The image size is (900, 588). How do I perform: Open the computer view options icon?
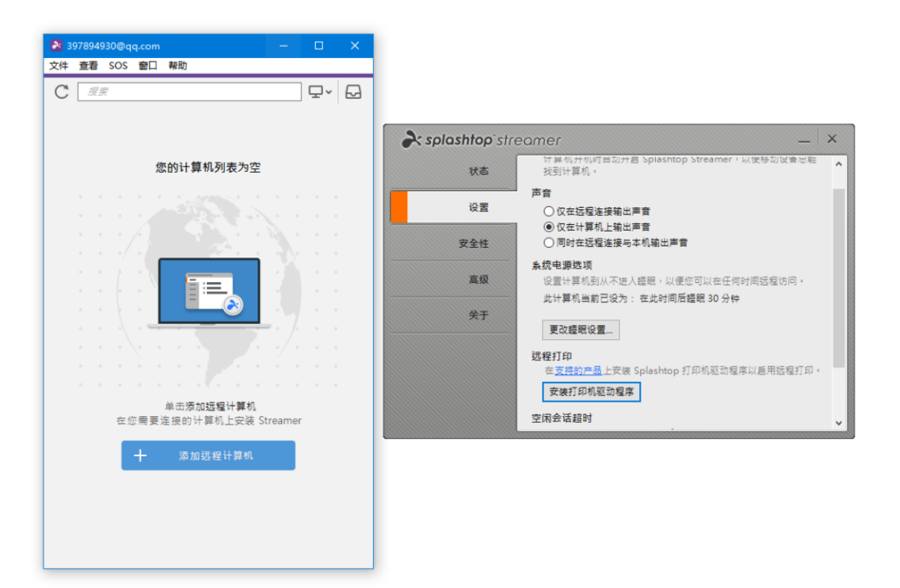tap(316, 92)
